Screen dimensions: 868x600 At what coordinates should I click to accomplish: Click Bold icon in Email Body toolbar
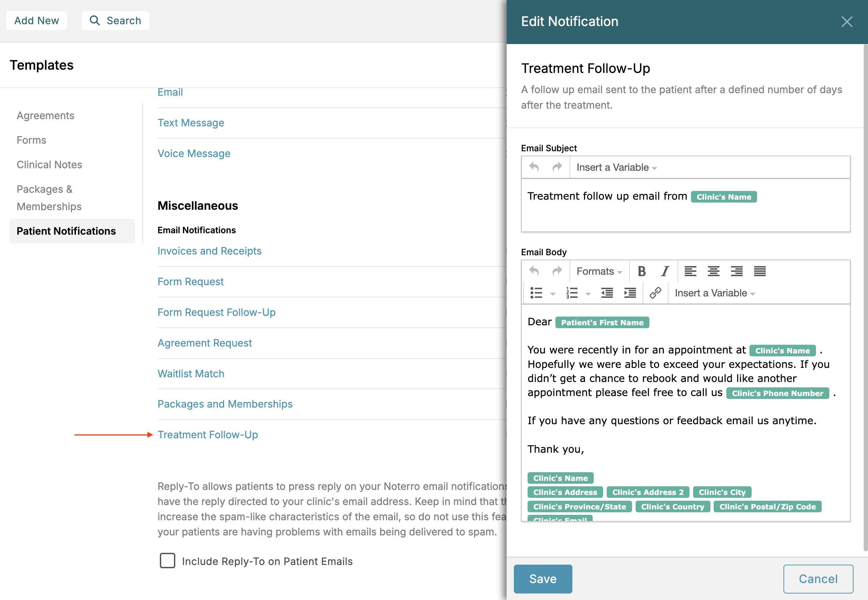click(642, 271)
